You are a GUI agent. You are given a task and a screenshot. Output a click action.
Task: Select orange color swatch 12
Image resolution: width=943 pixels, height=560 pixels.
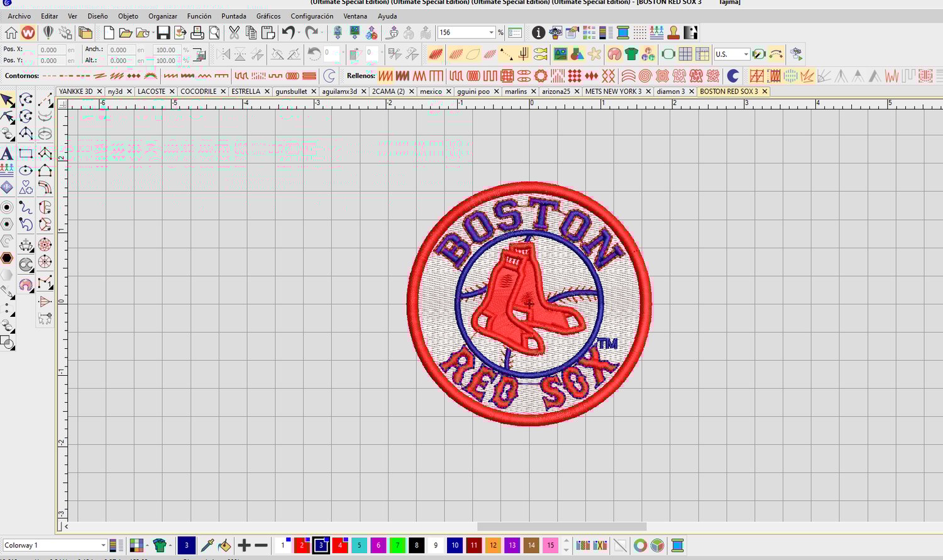(x=493, y=546)
